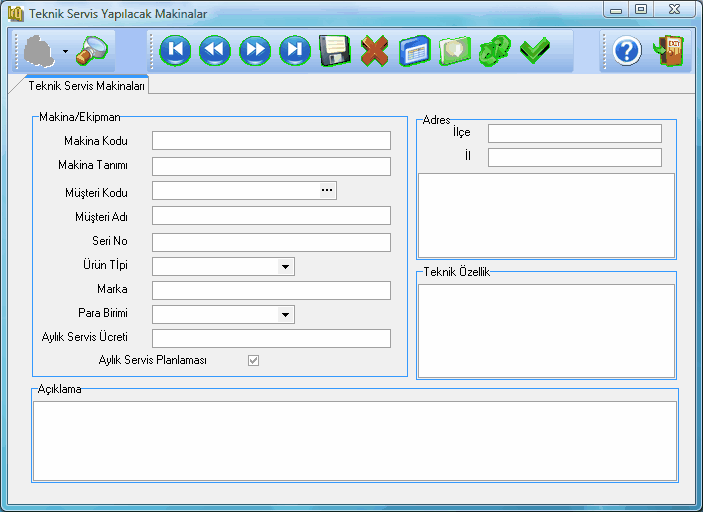Viewport: 703px width, 512px height.
Task: Save record with floppy disk icon
Action: point(334,50)
